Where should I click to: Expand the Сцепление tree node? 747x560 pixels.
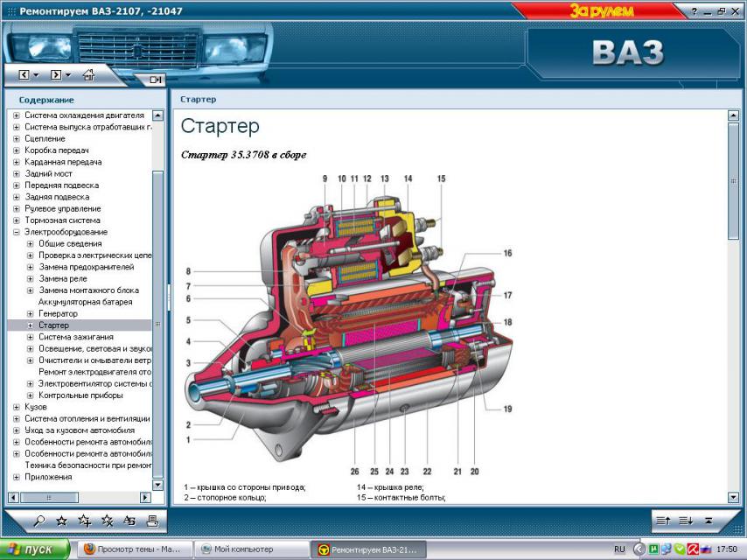coord(17,139)
